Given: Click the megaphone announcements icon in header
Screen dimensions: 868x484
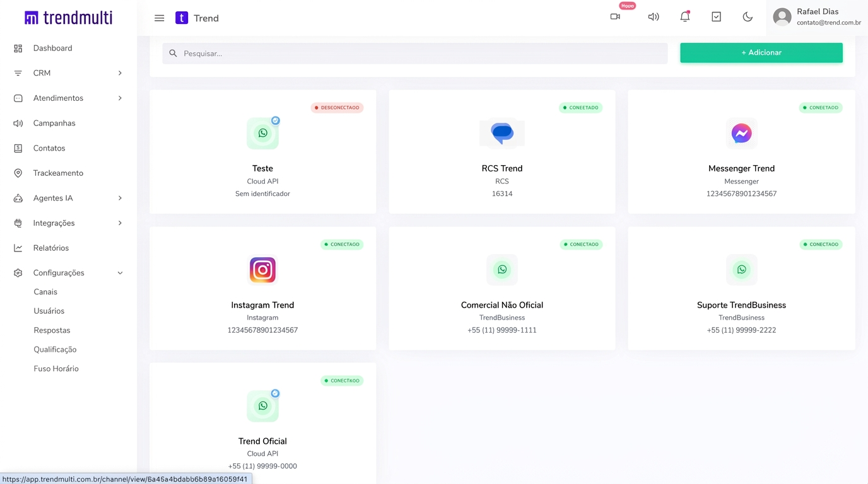Looking at the screenshot, I should (x=654, y=17).
